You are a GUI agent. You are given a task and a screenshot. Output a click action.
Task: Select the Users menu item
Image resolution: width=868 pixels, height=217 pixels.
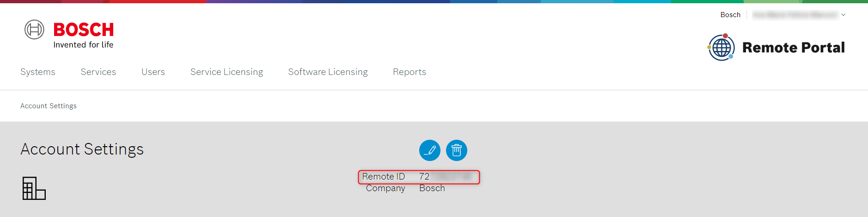pyautogui.click(x=153, y=72)
